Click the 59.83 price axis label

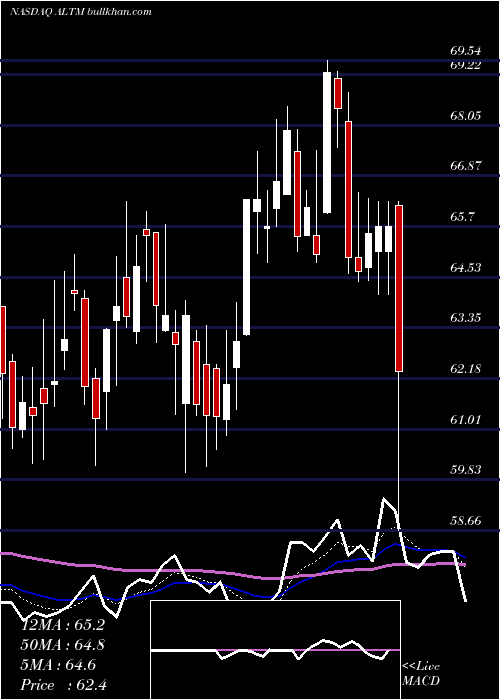point(466,470)
